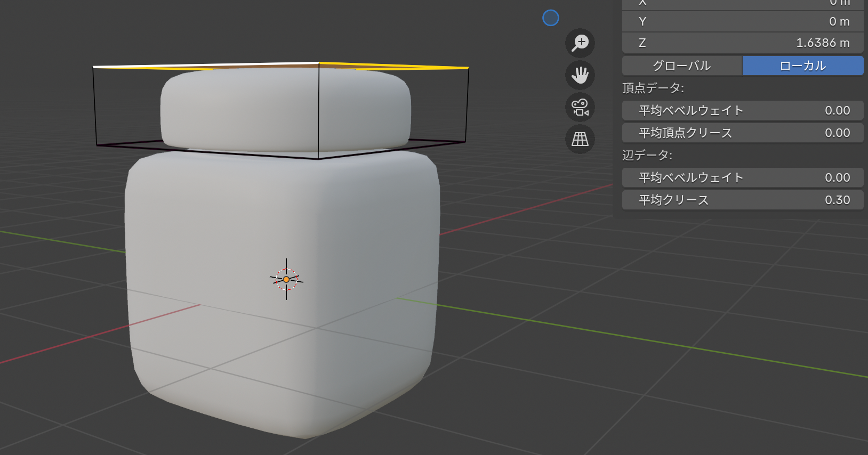This screenshot has height=455, width=868.
Task: Click the hand icon to pan the view
Action: pos(580,75)
